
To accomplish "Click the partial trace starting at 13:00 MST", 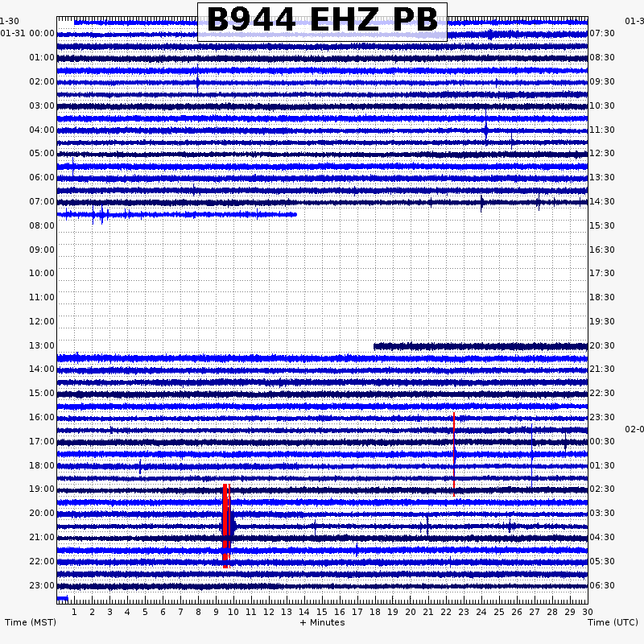I will [481, 347].
